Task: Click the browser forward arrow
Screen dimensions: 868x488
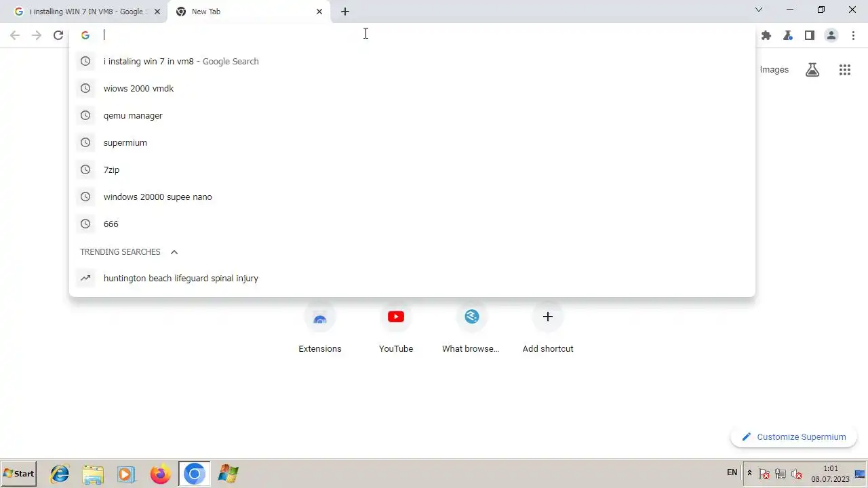Action: tap(37, 35)
